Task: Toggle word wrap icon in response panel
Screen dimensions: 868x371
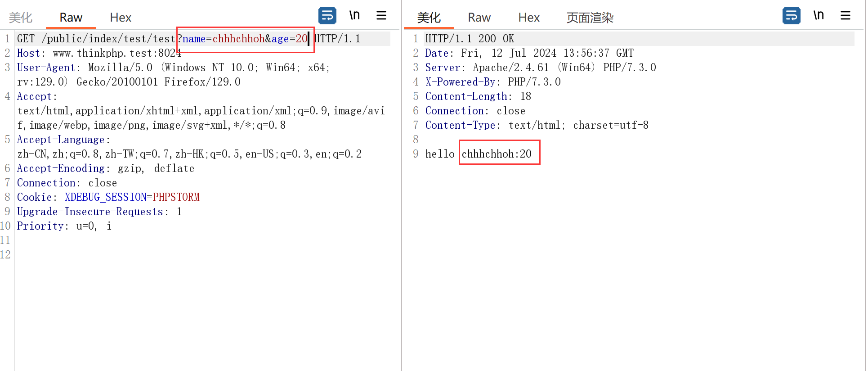Action: click(791, 16)
